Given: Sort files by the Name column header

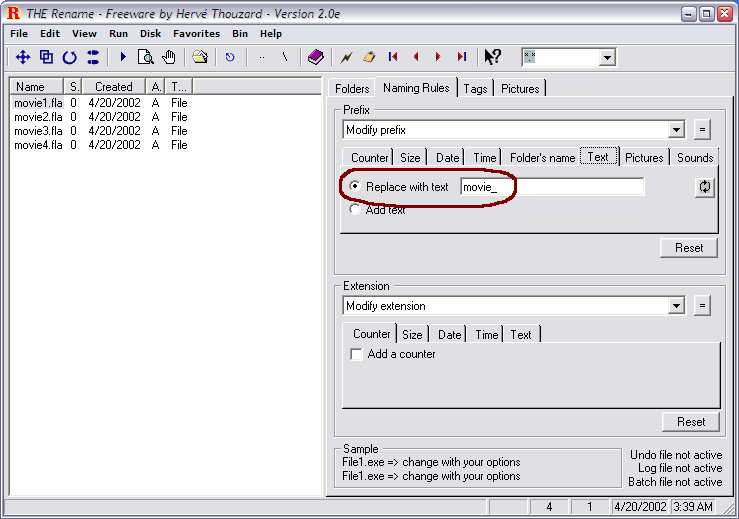Looking at the screenshot, I should coord(36,87).
